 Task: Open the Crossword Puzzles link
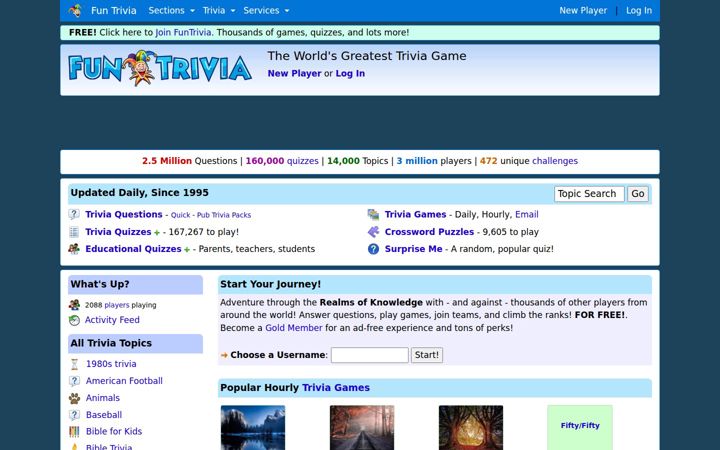click(x=429, y=232)
